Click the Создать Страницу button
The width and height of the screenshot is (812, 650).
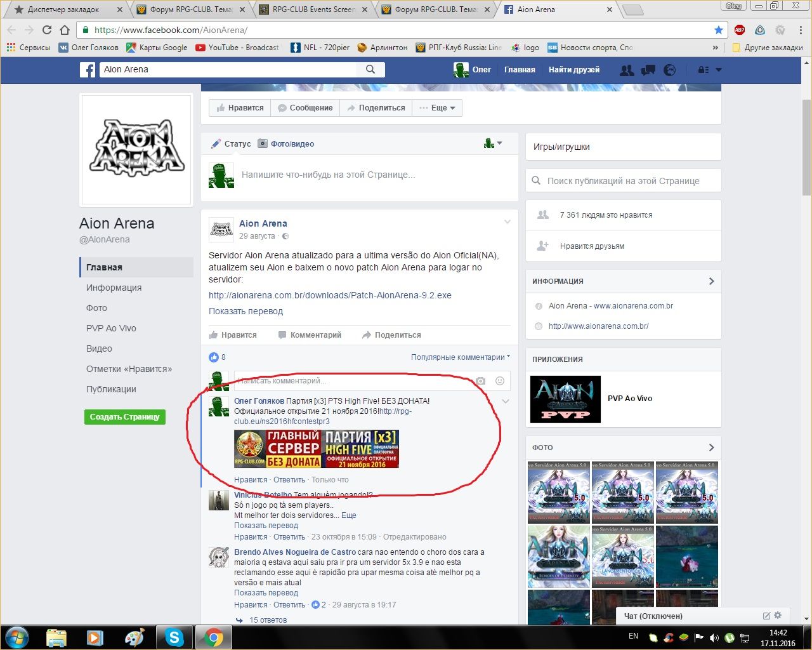[x=124, y=417]
